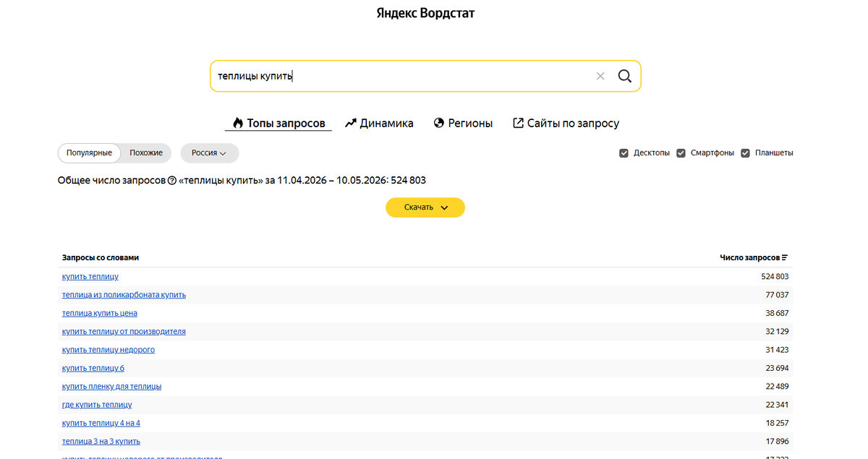This screenshot has height=459, width=868.
Task: Select the 17 896 count cell
Action: click(x=777, y=441)
